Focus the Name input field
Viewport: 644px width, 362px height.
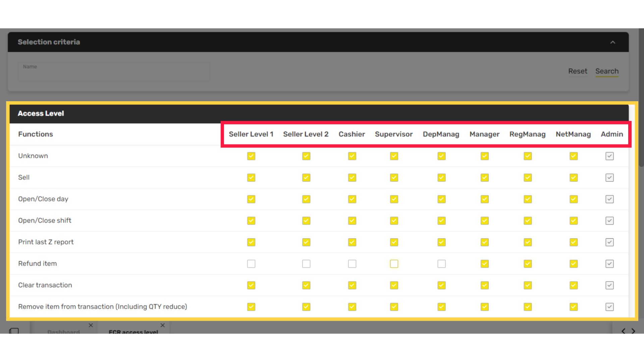point(114,72)
